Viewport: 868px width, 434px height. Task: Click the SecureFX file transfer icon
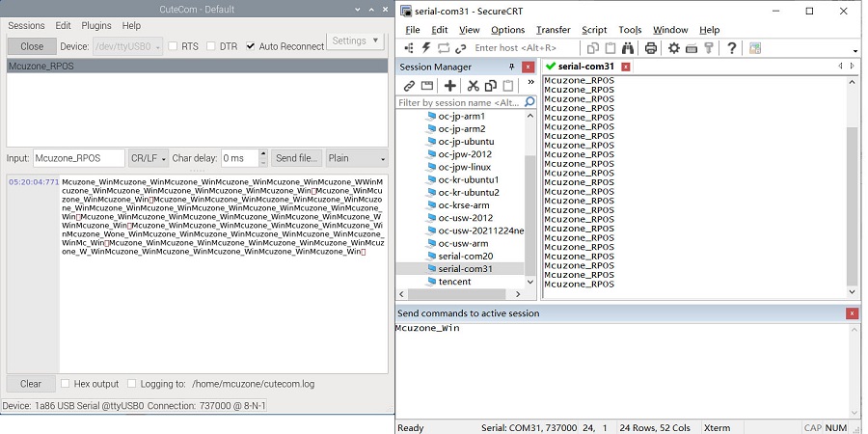point(755,48)
